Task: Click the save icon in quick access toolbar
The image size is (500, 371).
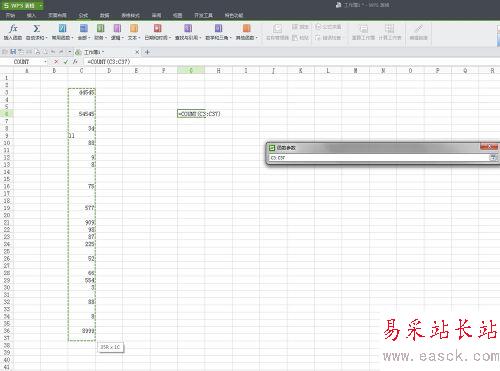Action: click(13, 52)
